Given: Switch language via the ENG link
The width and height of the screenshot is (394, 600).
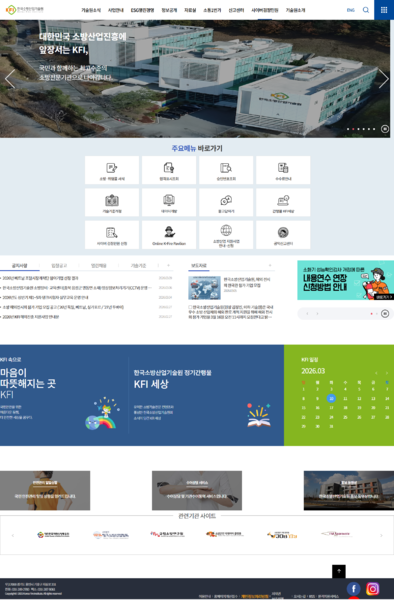Looking at the screenshot, I should point(350,10).
